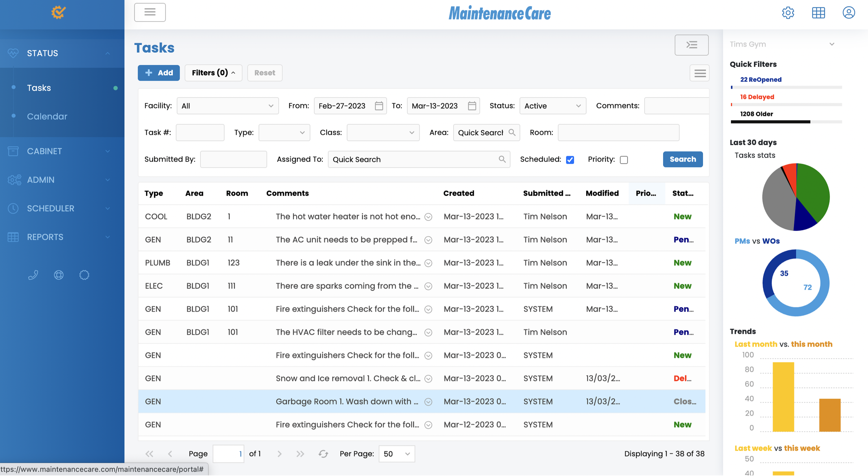Click the MaintenanceCare gear logo in sidebar

pos(58,12)
